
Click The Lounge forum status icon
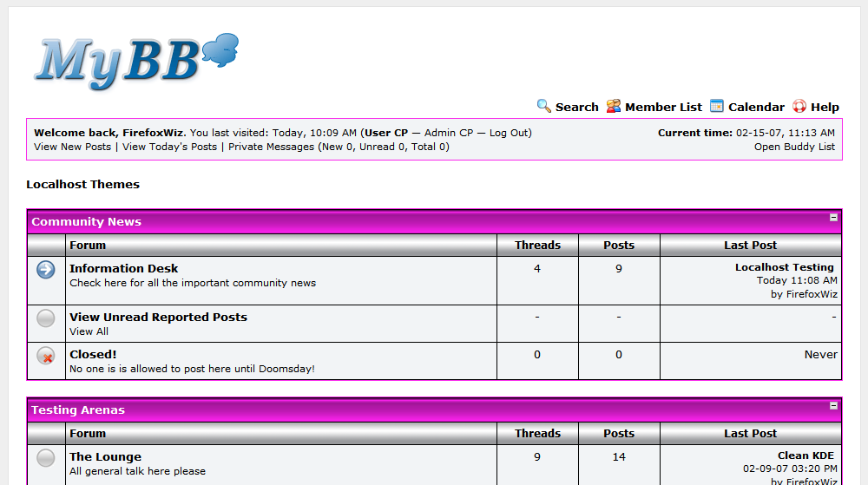pos(46,458)
